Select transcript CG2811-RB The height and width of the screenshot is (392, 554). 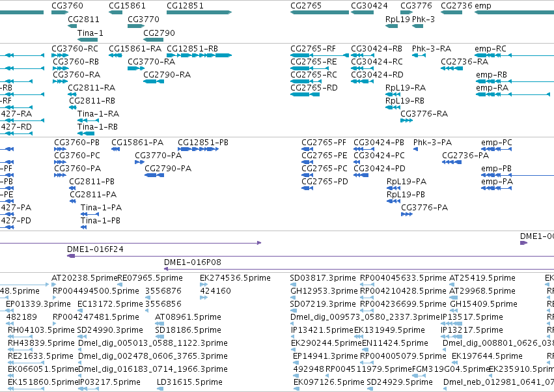pyautogui.click(x=73, y=108)
